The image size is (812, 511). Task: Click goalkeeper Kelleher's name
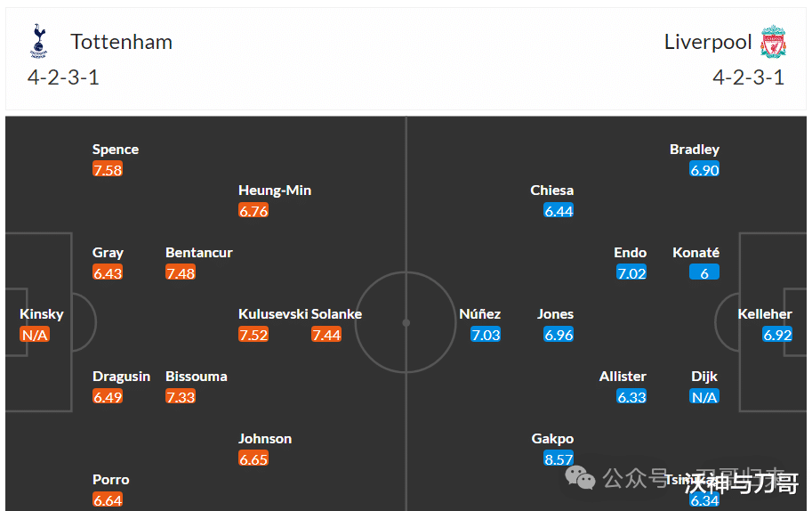[765, 314]
